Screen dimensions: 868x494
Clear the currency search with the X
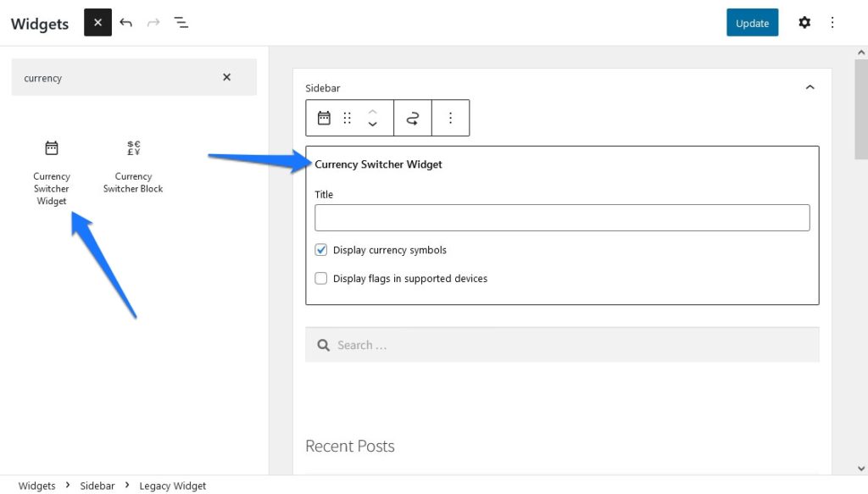(x=226, y=77)
